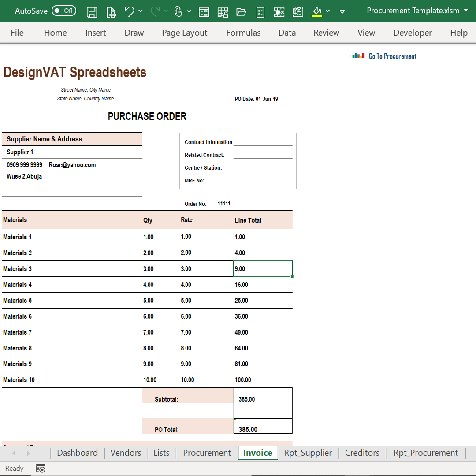This screenshot has height=476, width=476.
Task: Click the next sheet navigation arrow
Action: (28, 453)
